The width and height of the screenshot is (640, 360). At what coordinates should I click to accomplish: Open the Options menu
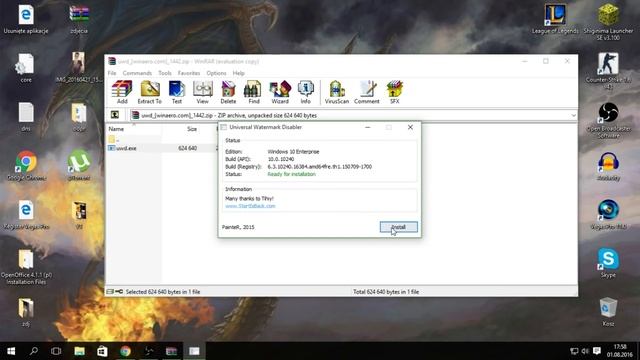(216, 73)
